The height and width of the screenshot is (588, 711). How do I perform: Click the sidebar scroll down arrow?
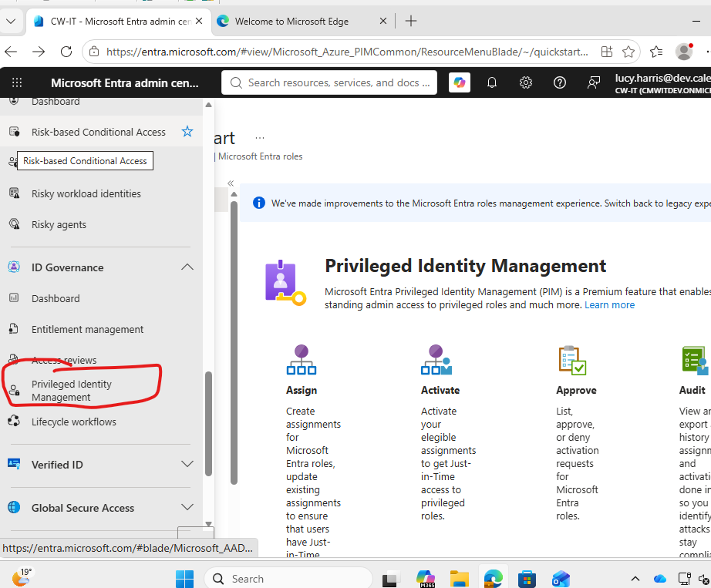(208, 524)
